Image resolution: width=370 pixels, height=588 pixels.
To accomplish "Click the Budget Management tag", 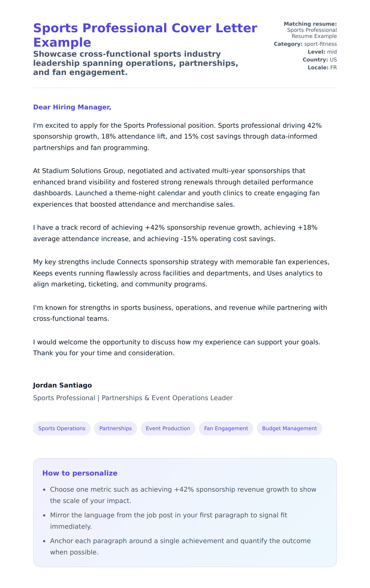I will point(289,428).
